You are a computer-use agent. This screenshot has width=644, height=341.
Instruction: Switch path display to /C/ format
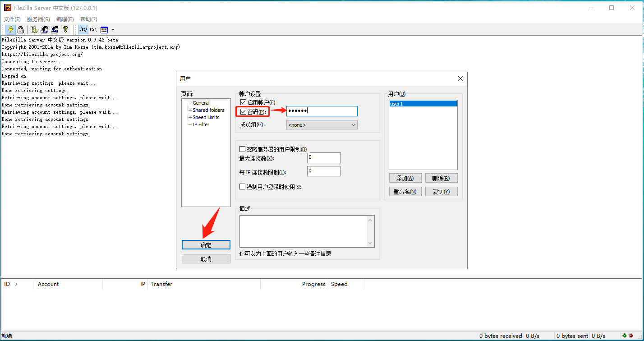tap(83, 30)
